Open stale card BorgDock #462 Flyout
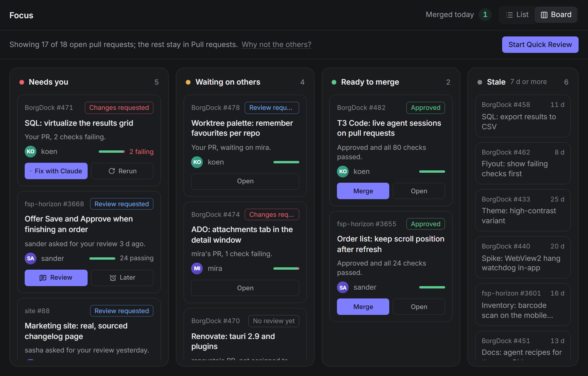 point(523,163)
